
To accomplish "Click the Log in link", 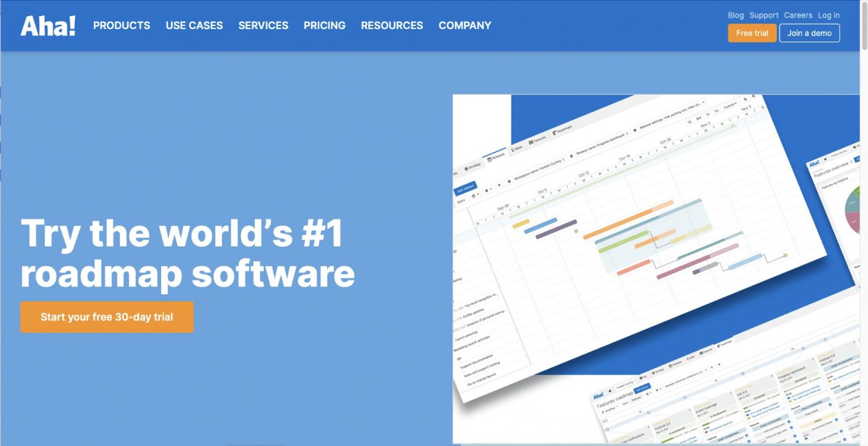I will [829, 15].
